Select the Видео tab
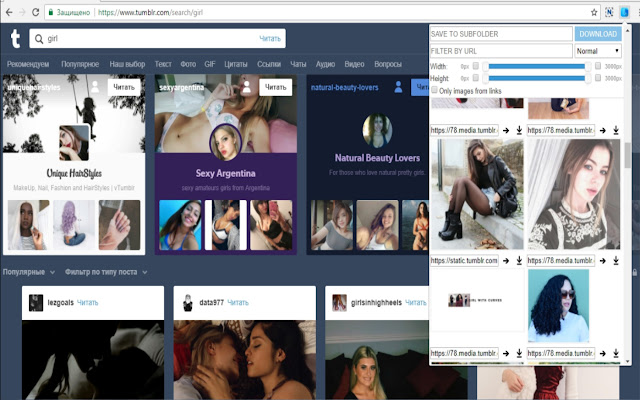Viewport: 640px width, 400px height. pyautogui.click(x=354, y=64)
